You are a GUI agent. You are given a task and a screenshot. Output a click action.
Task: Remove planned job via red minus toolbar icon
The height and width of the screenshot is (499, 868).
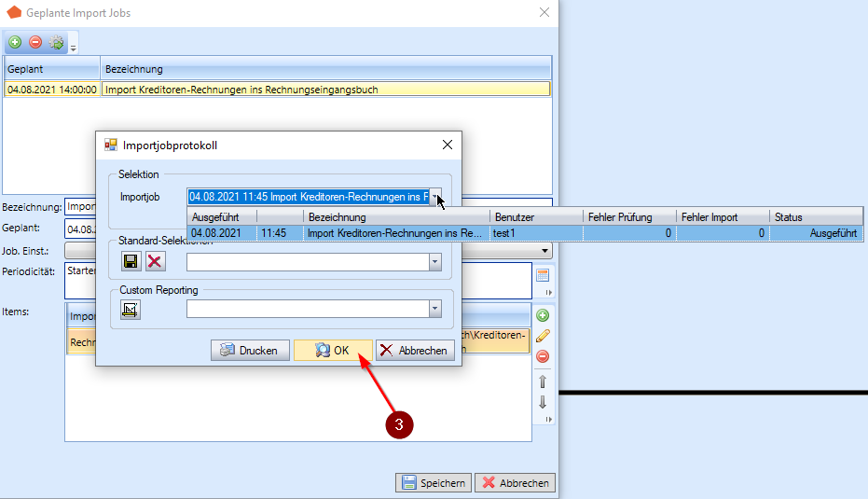(x=35, y=42)
